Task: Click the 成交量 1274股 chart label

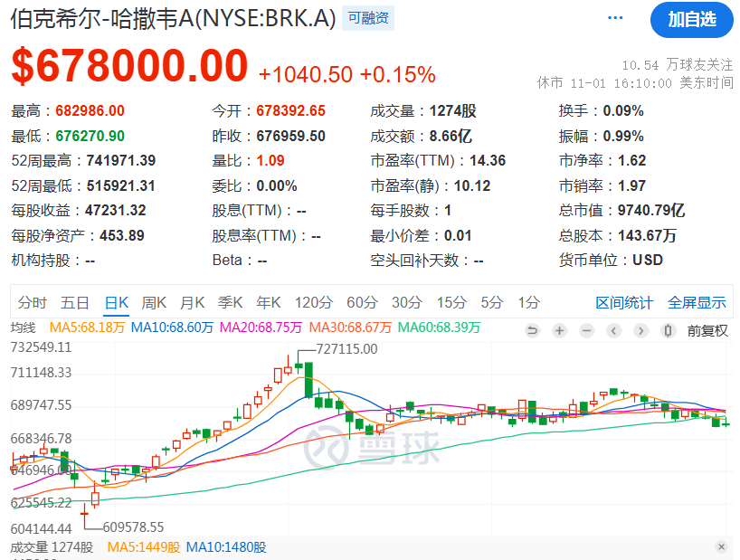Action: pyautogui.click(x=52, y=547)
